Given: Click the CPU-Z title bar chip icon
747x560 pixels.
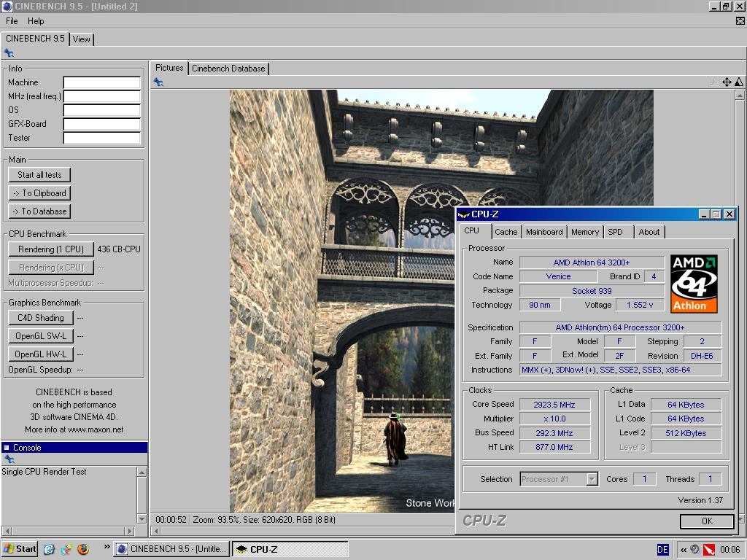Looking at the screenshot, I should coord(463,215).
